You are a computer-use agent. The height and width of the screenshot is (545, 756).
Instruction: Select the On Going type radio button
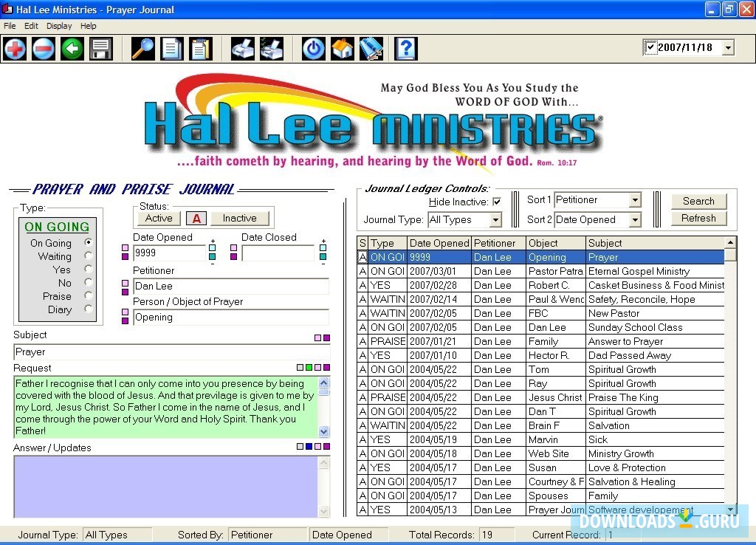pyautogui.click(x=89, y=242)
